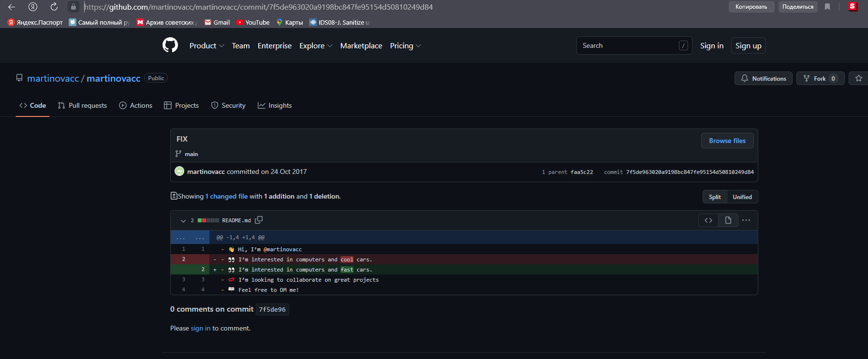This screenshot has width=868, height=359.
Task: Click the star icon button for the repository
Action: [859, 78]
